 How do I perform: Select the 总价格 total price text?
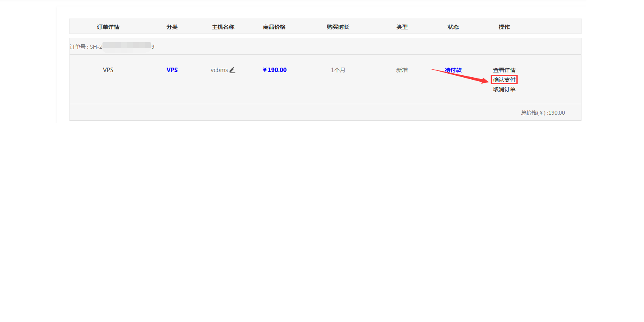pyautogui.click(x=543, y=113)
